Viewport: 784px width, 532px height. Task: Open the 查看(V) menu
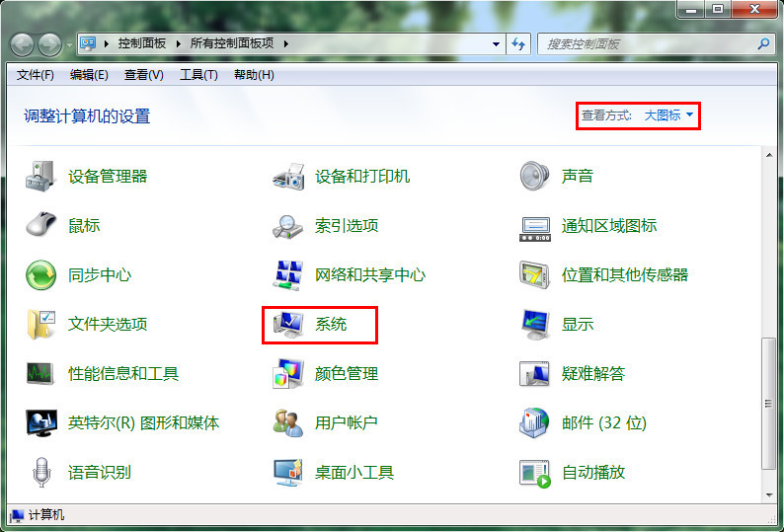click(x=143, y=75)
